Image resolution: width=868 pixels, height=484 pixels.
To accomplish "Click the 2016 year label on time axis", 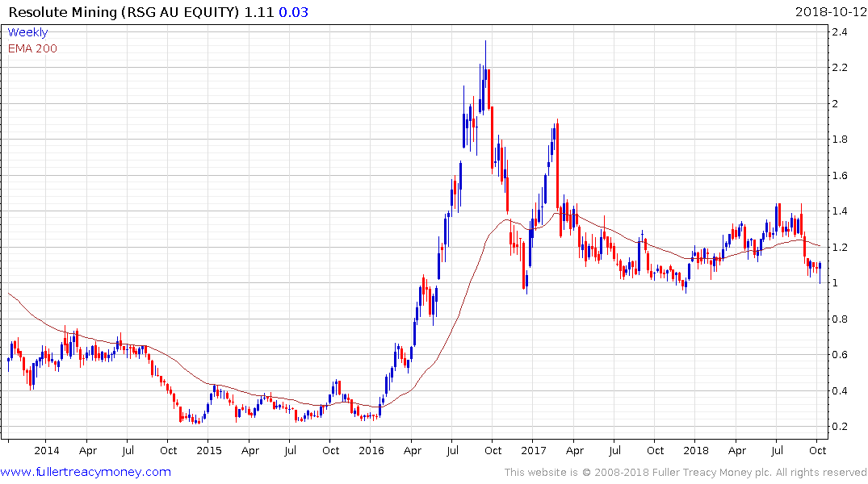I will (371, 450).
